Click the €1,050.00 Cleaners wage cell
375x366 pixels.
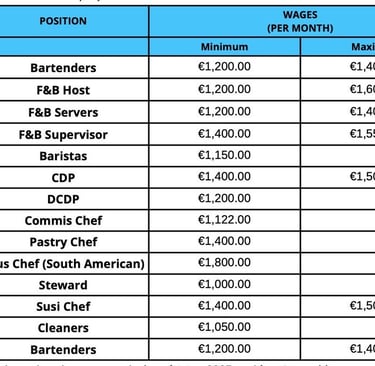click(225, 328)
